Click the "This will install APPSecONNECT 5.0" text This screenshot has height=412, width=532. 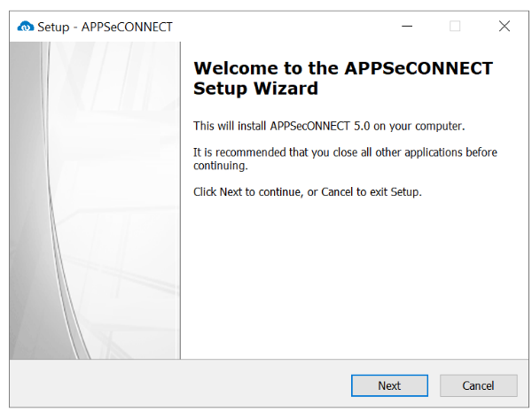tap(329, 125)
